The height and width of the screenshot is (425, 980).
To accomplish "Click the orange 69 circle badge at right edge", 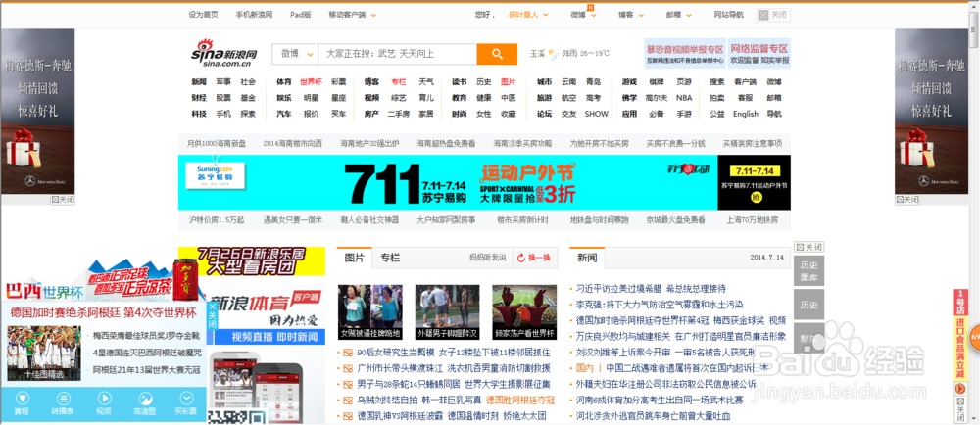I will pyautogui.click(x=976, y=337).
